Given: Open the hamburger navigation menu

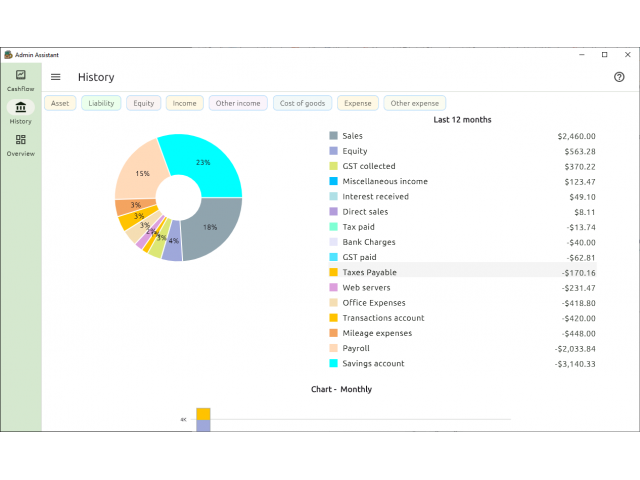Looking at the screenshot, I should [x=56, y=77].
